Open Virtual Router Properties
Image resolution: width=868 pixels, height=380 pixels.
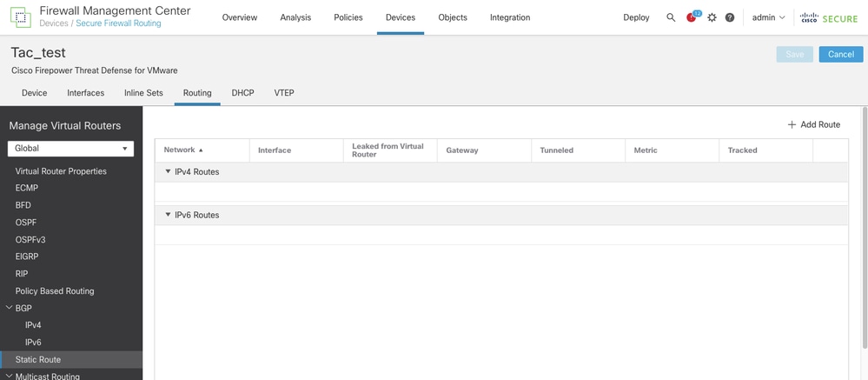(61, 171)
